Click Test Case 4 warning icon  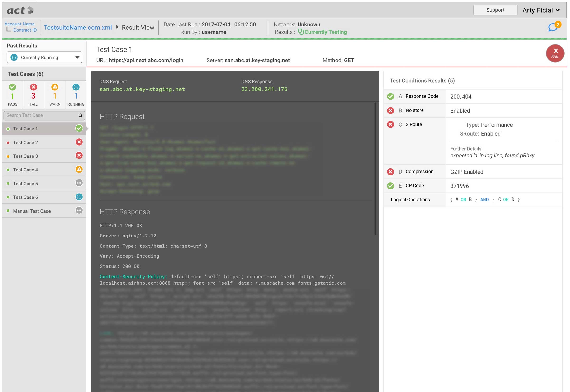(x=79, y=170)
